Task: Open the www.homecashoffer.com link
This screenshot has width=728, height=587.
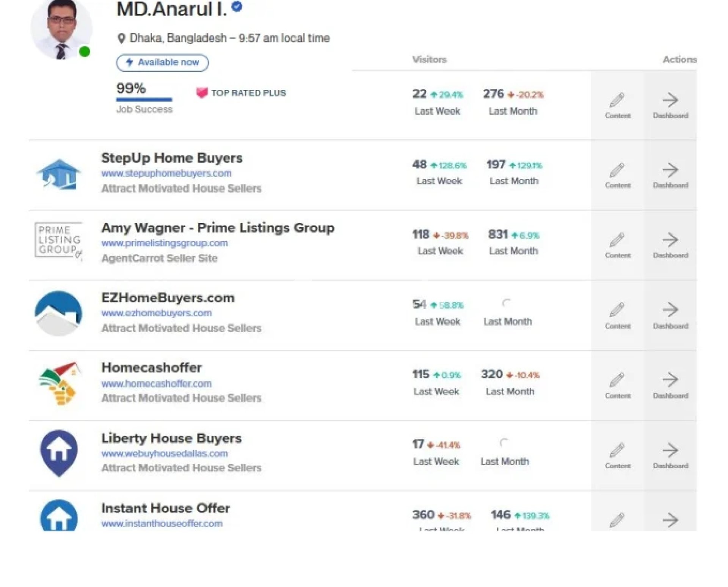Action: point(156,384)
